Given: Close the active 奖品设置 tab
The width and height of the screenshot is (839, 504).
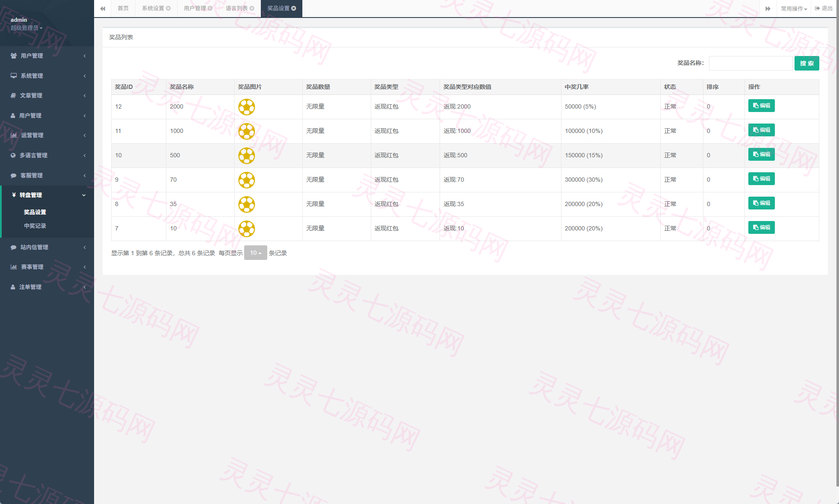Looking at the screenshot, I should (x=294, y=9).
